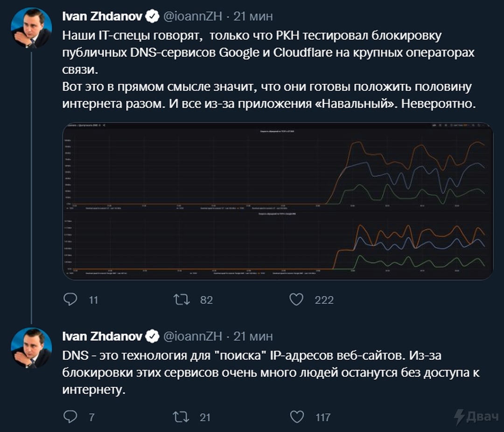Click the second tweet text about DNS

point(271,373)
